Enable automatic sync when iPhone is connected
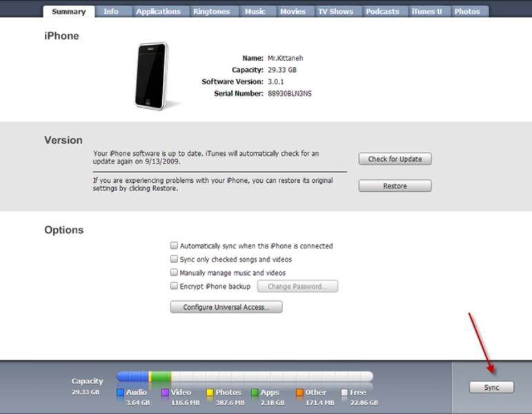This screenshot has height=414, width=532. (x=174, y=246)
